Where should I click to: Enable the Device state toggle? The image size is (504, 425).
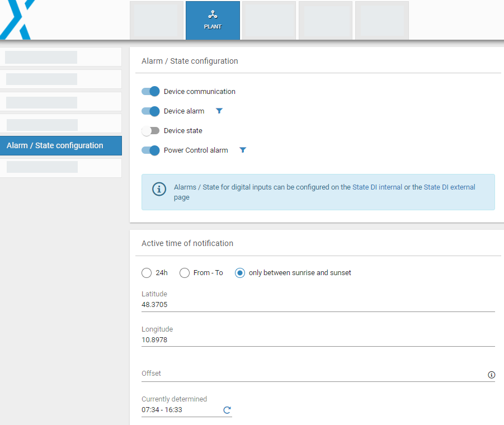pyautogui.click(x=150, y=131)
